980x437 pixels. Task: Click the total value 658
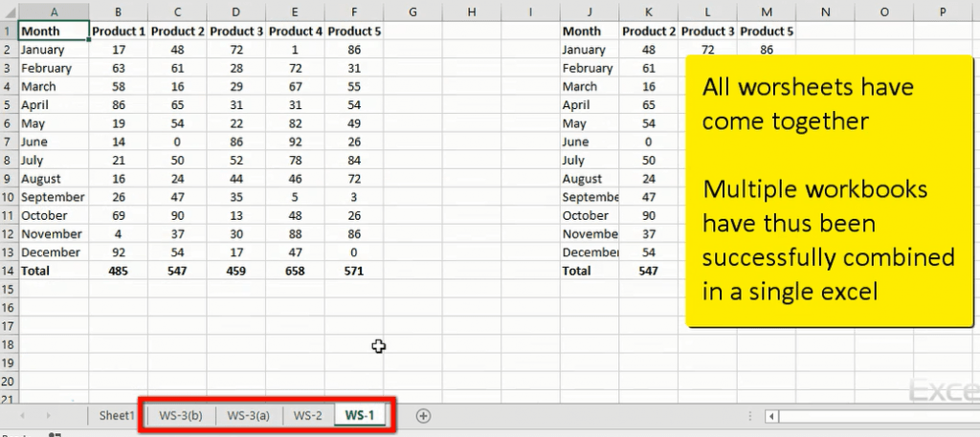295,271
